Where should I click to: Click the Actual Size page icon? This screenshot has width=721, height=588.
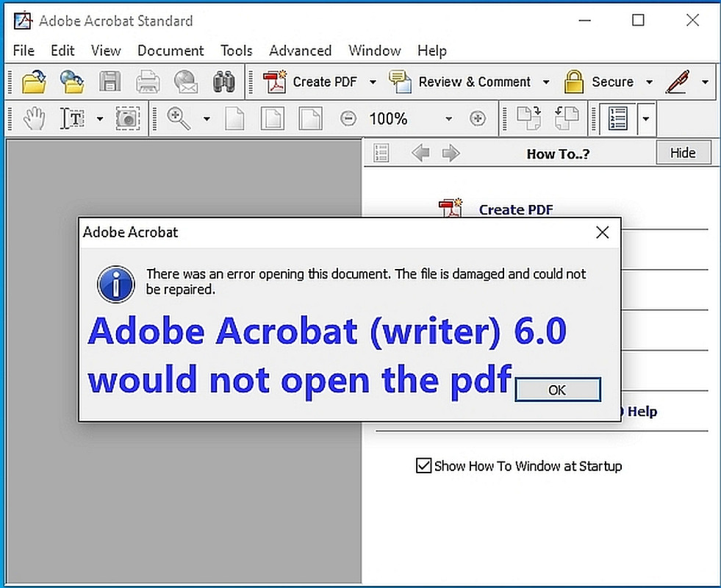(x=234, y=118)
